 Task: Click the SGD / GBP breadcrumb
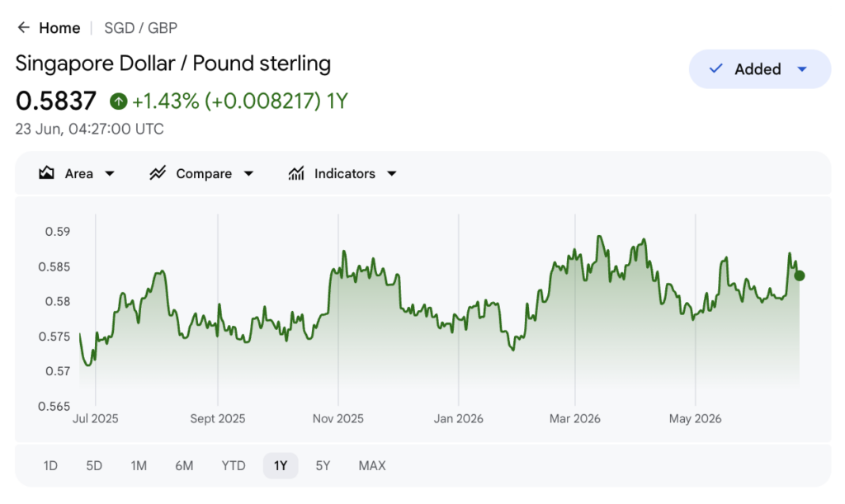coord(140,28)
